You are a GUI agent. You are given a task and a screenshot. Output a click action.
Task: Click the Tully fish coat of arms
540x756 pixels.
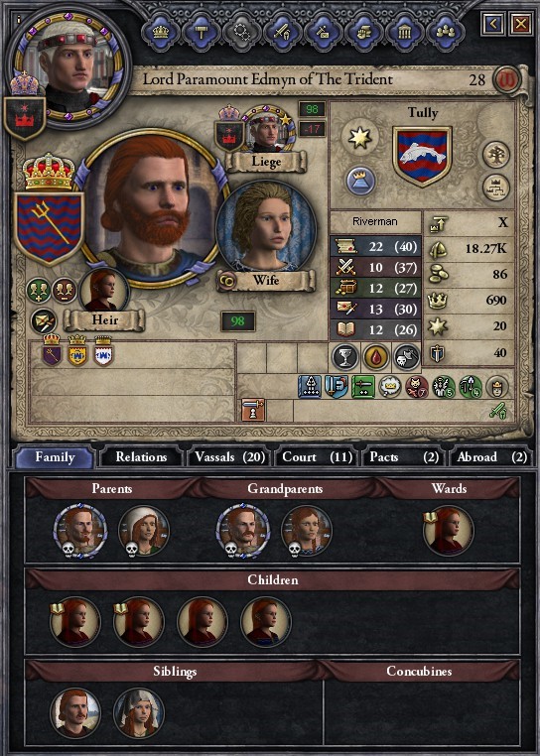tap(423, 156)
